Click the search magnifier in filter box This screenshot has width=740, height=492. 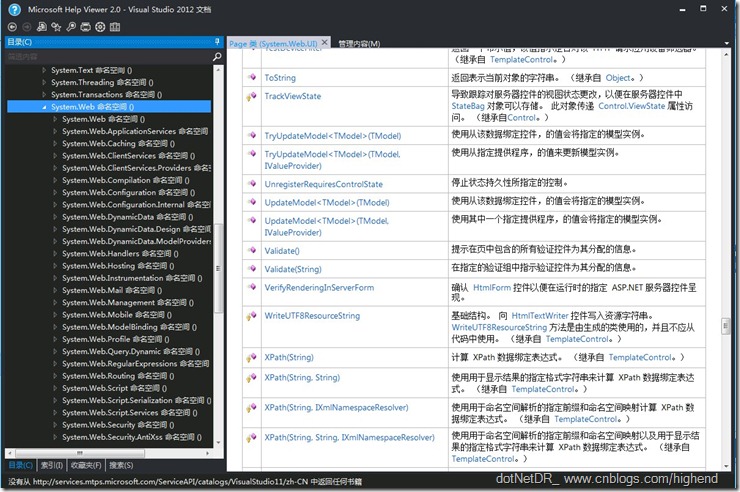point(217,57)
